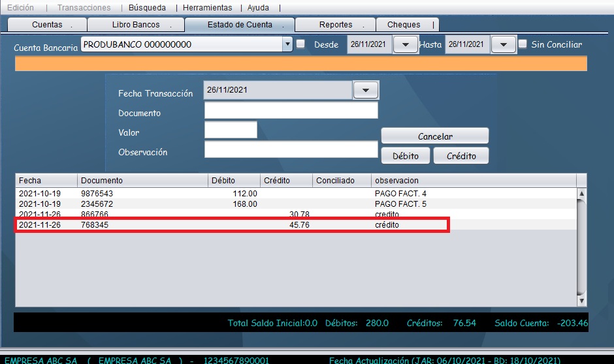The width and height of the screenshot is (614, 364).
Task: Expand the Desde date picker
Action: (x=406, y=44)
